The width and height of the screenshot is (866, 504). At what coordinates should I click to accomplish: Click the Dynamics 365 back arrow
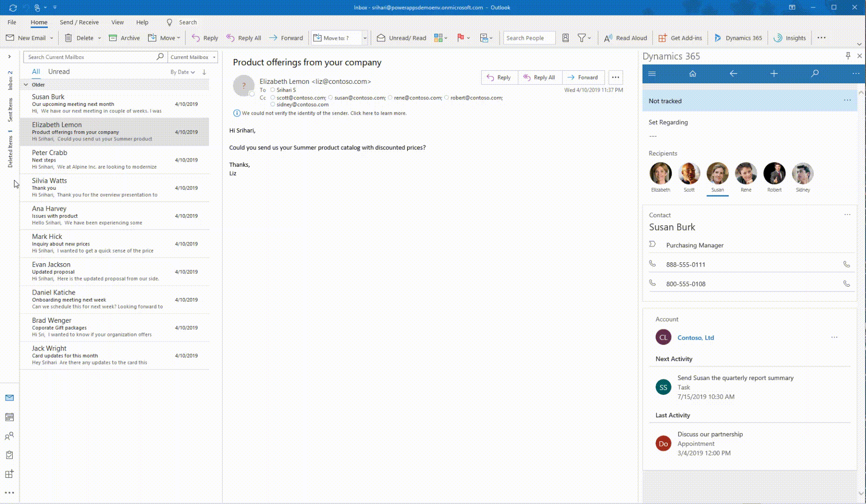coord(733,74)
